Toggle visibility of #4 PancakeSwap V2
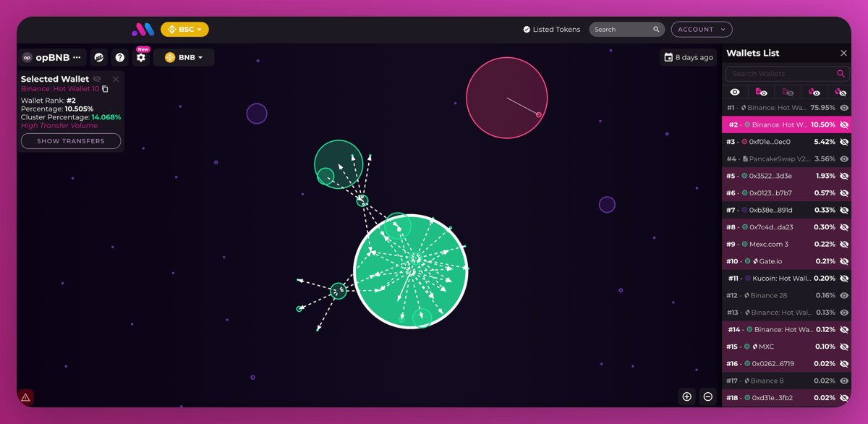This screenshot has width=868, height=424. 843,158
